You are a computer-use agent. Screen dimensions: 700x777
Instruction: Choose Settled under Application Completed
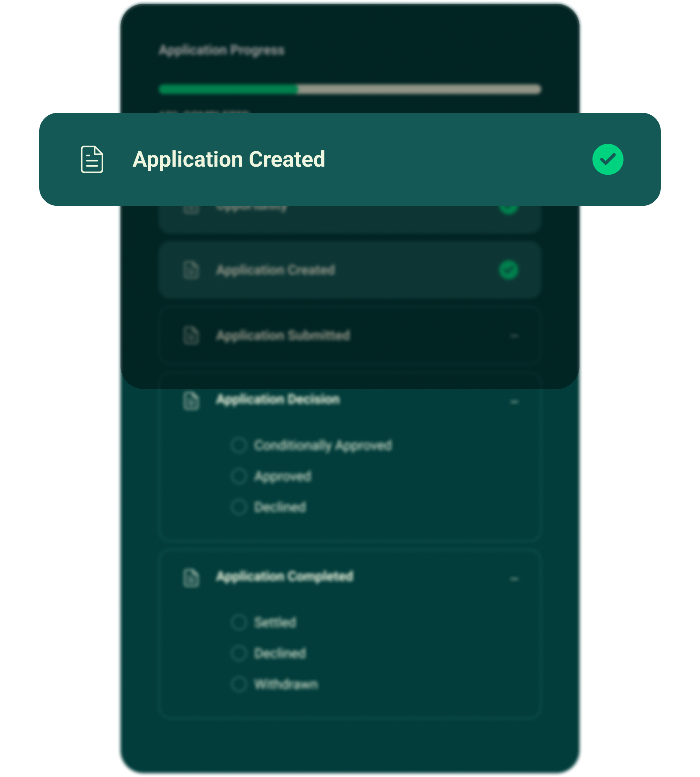[x=239, y=622]
